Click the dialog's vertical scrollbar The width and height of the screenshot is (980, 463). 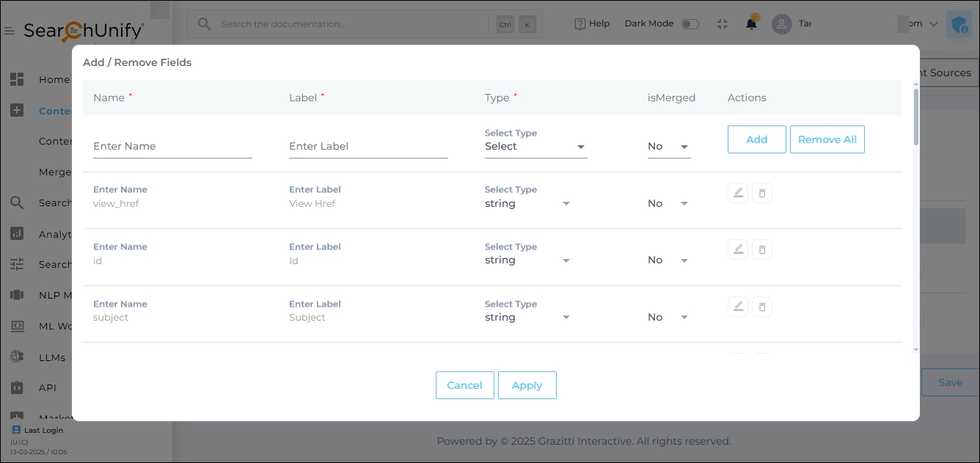click(915, 117)
